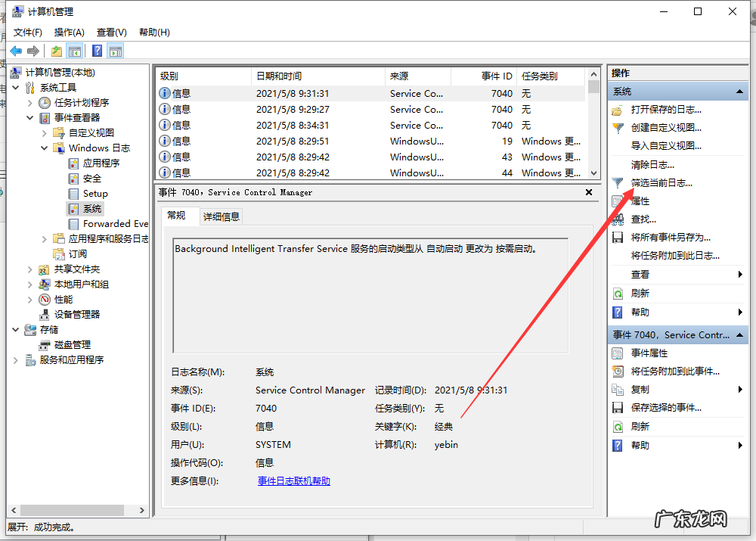Select 事件属性 for event 7040

coord(650,353)
